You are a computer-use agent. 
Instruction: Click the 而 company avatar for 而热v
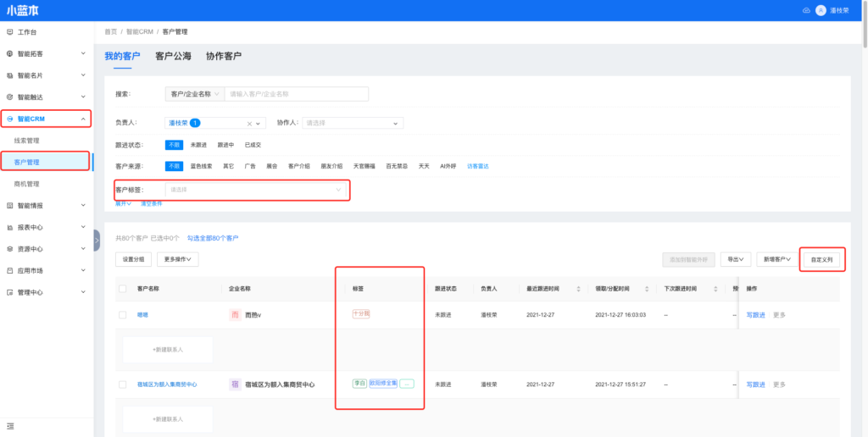coord(235,314)
